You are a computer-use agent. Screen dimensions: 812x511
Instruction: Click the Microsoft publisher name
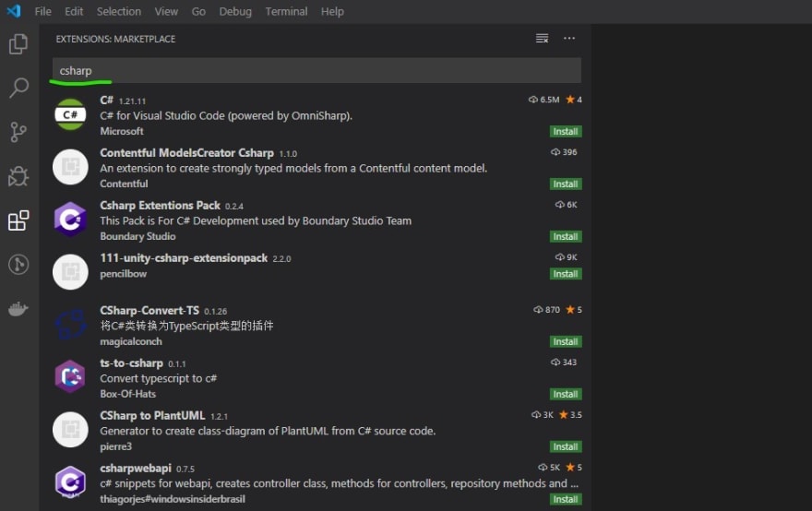click(x=122, y=131)
